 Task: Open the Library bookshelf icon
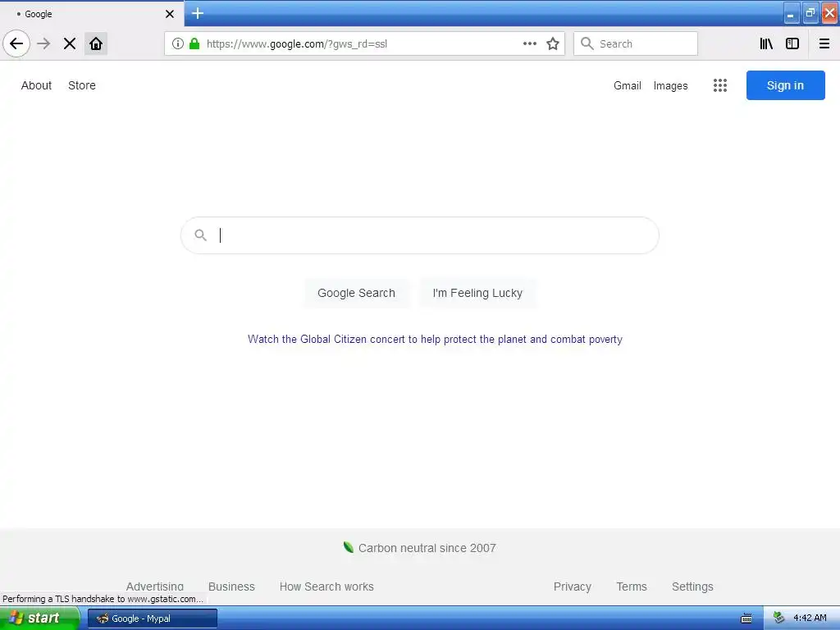(767, 43)
